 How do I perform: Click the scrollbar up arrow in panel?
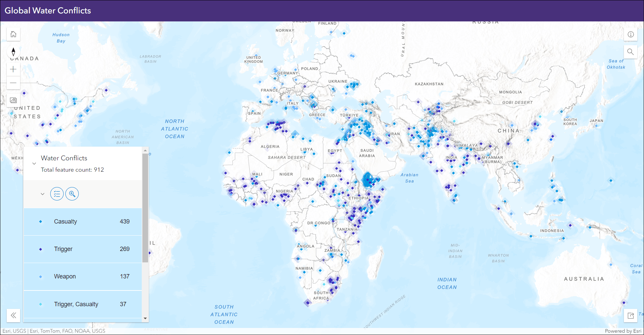(x=145, y=151)
